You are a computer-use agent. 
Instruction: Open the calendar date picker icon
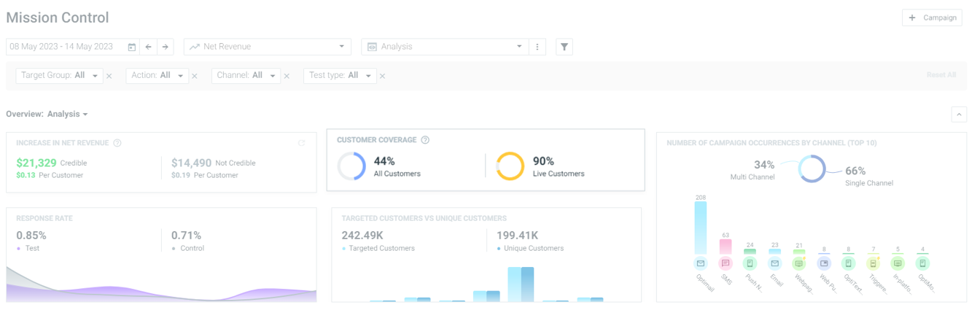pos(132,47)
